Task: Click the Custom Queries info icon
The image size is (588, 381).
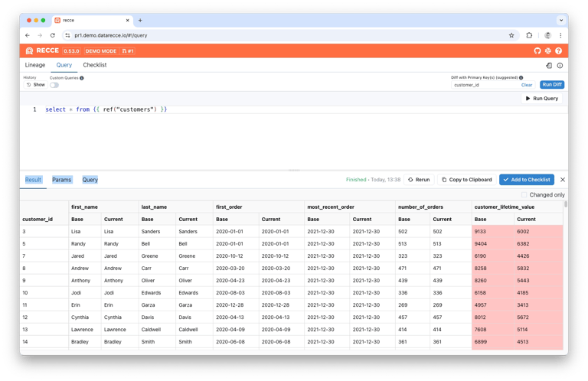Action: click(x=82, y=78)
